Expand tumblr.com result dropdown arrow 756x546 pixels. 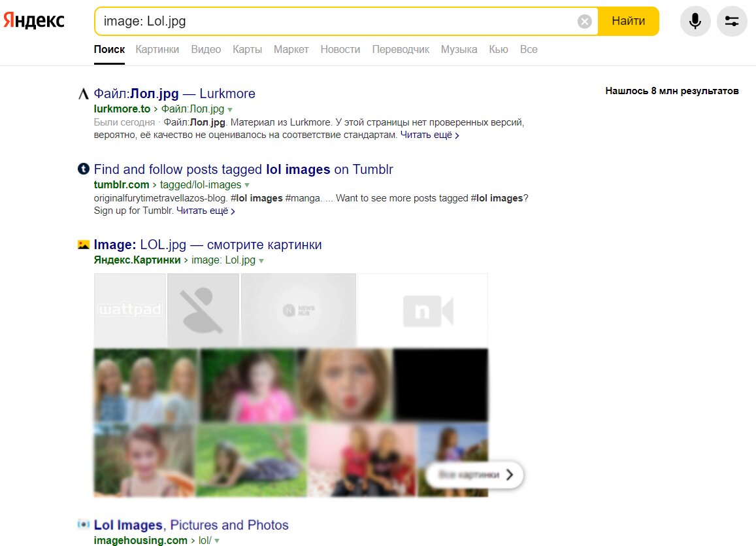pyautogui.click(x=247, y=185)
